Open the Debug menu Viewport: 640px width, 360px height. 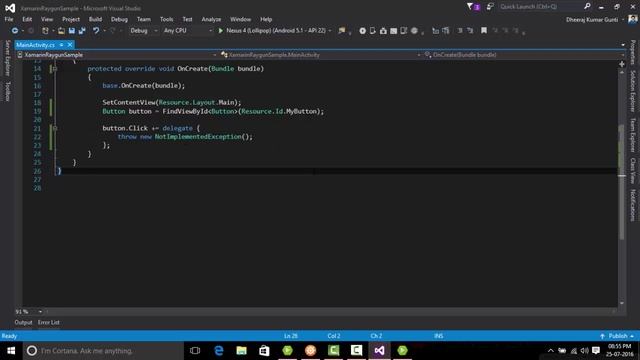click(x=119, y=19)
